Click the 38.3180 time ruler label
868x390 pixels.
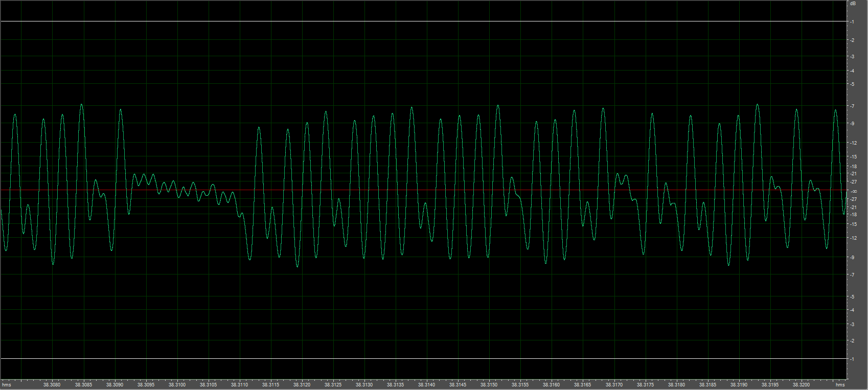(677, 385)
